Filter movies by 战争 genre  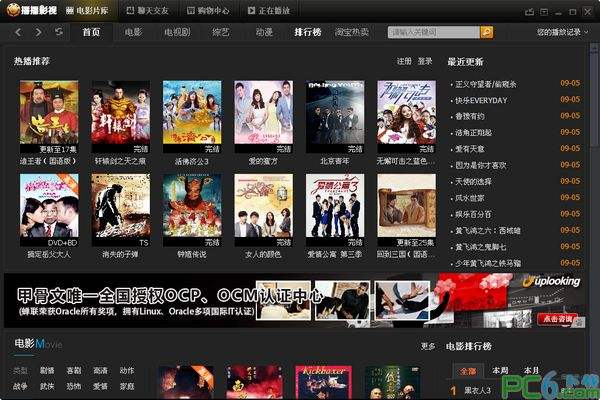[20, 386]
